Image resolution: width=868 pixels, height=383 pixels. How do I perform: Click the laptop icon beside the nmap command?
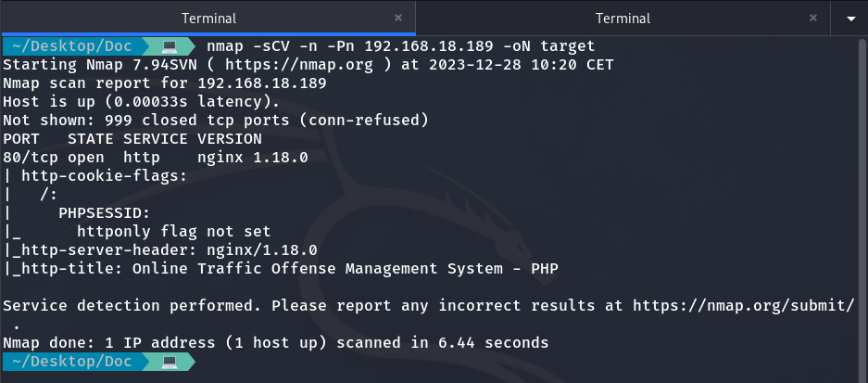click(170, 45)
